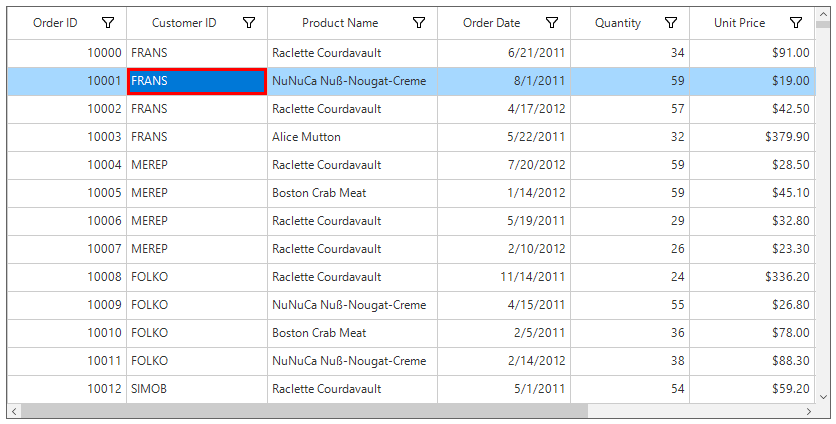This screenshot has width=836, height=424.
Task: Select the order date 4/17/2012
Action: click(504, 109)
